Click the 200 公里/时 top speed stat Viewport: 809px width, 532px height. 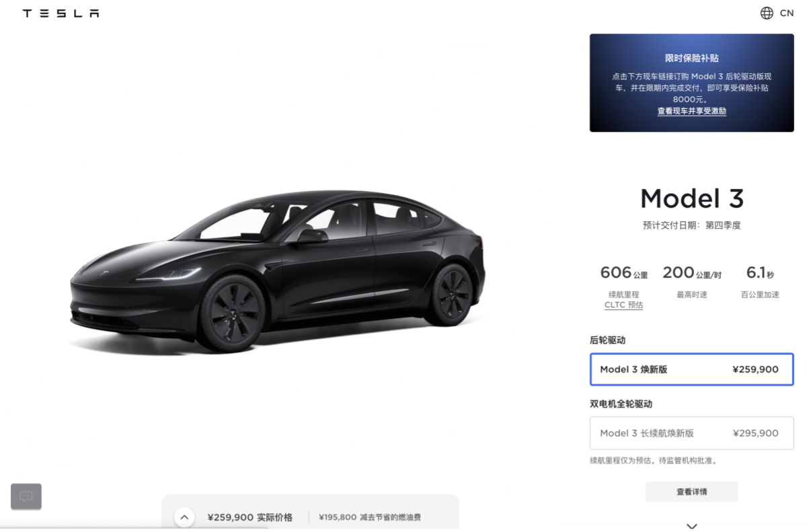691,273
